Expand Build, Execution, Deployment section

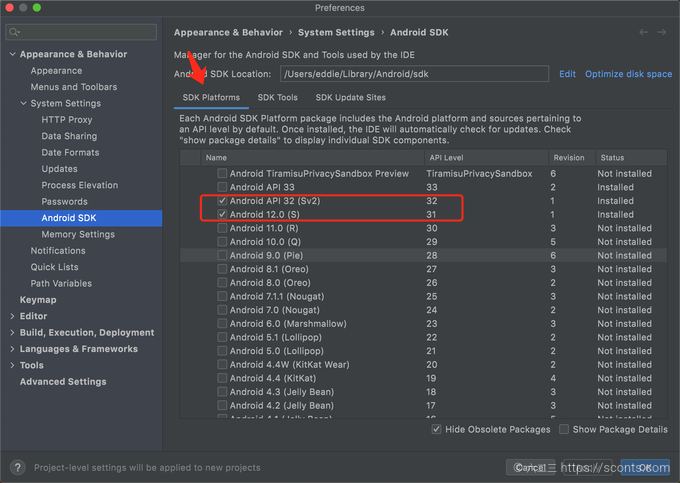[12, 333]
